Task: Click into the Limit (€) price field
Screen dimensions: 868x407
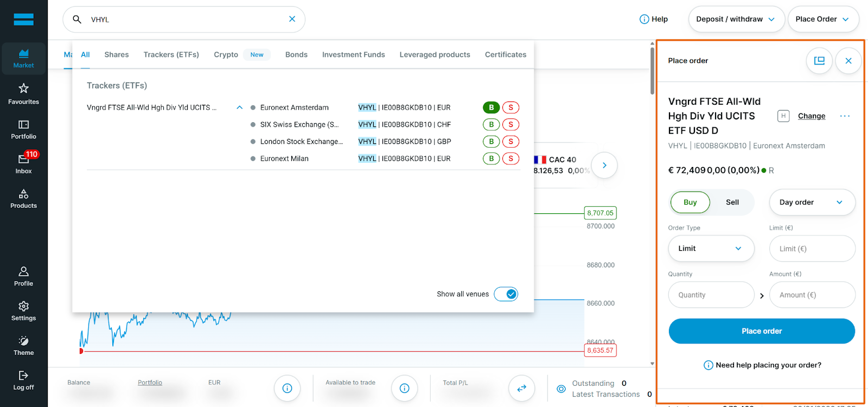Action: coord(812,249)
